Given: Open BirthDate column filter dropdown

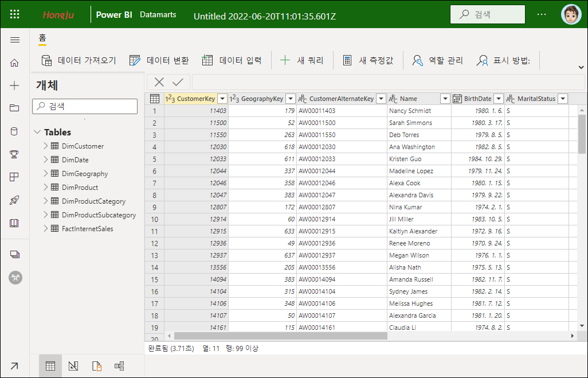Looking at the screenshot, I should tap(499, 99).
